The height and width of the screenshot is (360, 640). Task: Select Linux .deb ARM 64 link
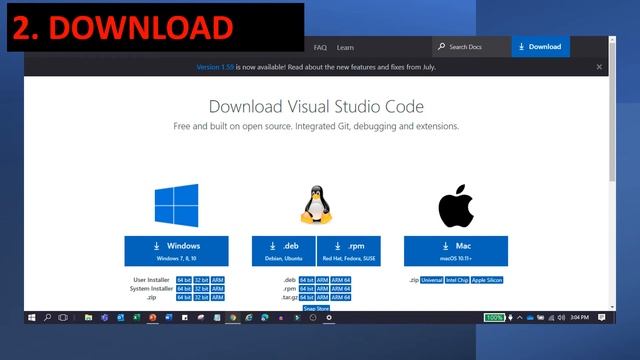[x=341, y=280]
